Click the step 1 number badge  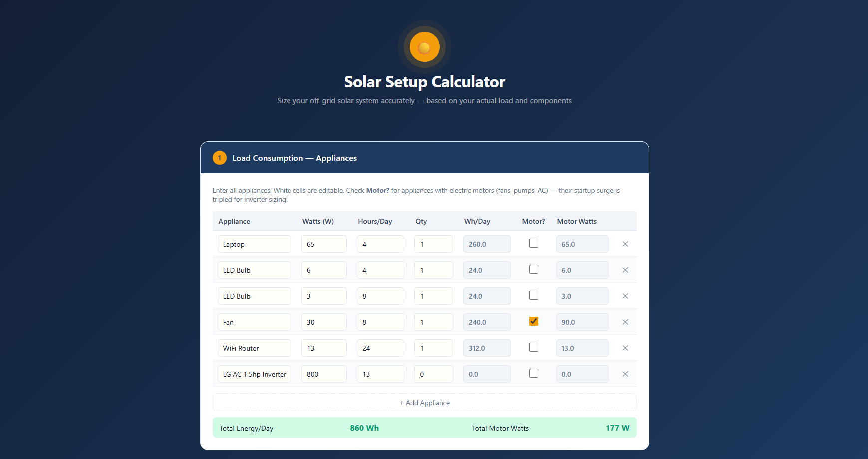[x=219, y=158]
